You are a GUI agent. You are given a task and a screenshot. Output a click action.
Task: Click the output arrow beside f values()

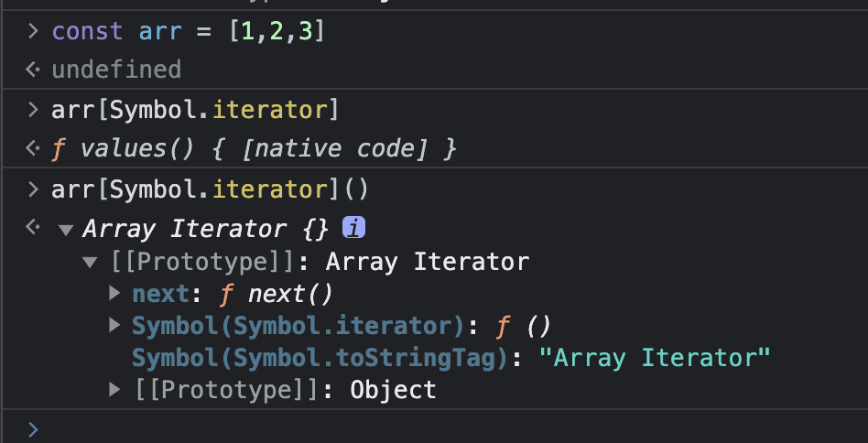[33, 148]
